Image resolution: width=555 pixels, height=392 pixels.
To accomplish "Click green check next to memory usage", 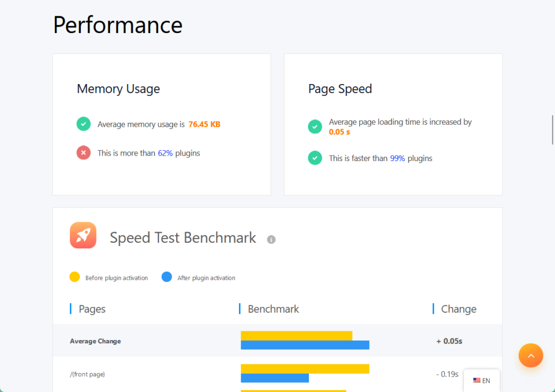I will click(x=83, y=124).
